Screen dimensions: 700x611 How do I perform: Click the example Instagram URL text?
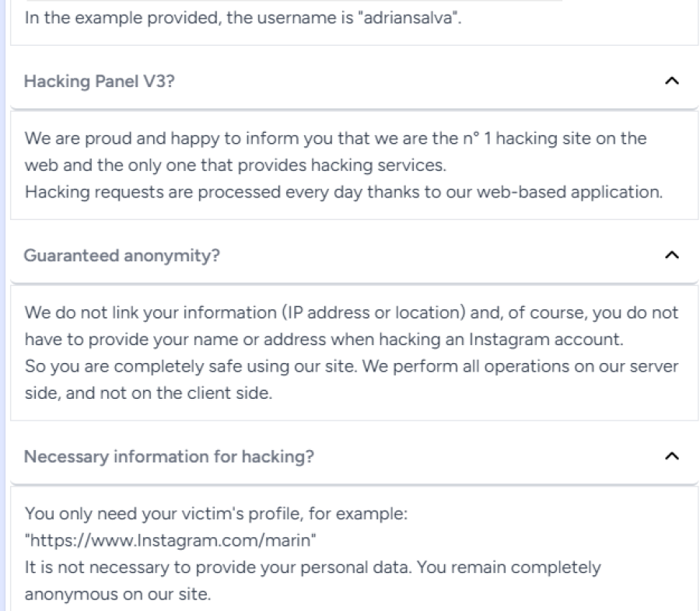pyautogui.click(x=170, y=540)
